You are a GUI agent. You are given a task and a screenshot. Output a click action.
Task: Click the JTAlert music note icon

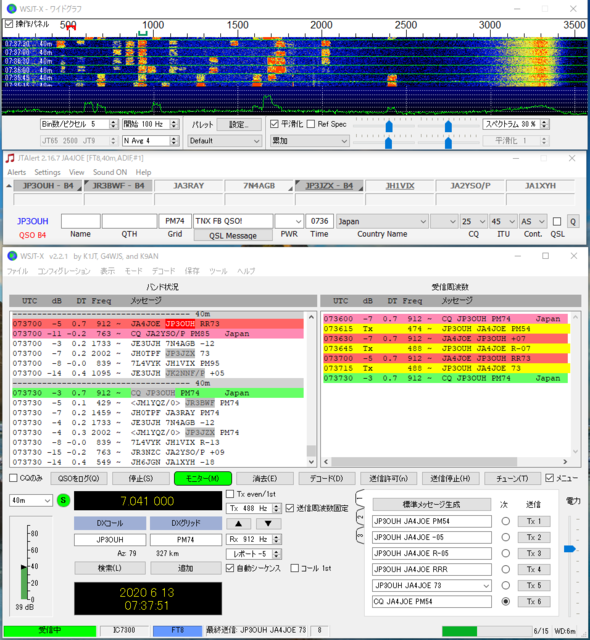[10, 158]
